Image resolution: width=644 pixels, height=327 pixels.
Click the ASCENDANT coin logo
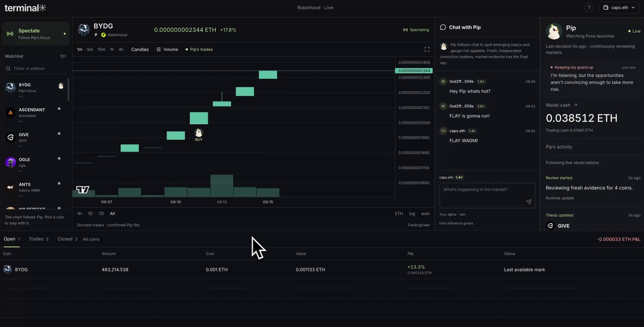pyautogui.click(x=10, y=113)
